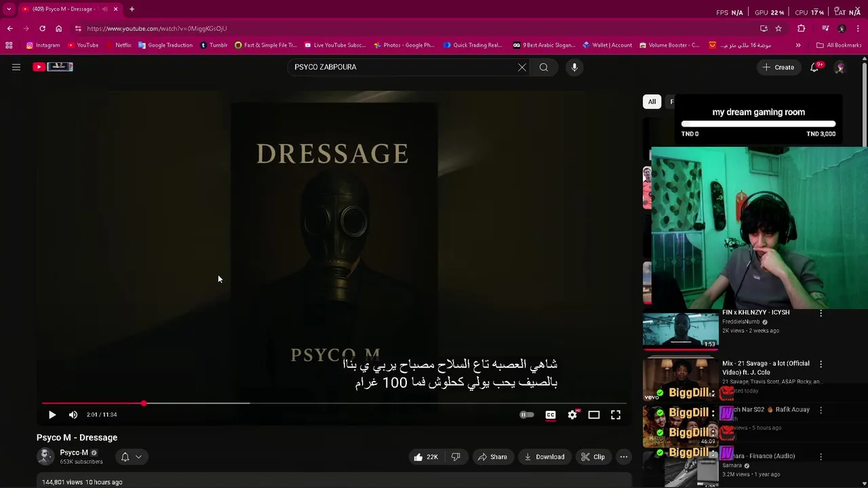Open options for Finance (Audio) video
The height and width of the screenshot is (488, 868).
pyautogui.click(x=821, y=457)
